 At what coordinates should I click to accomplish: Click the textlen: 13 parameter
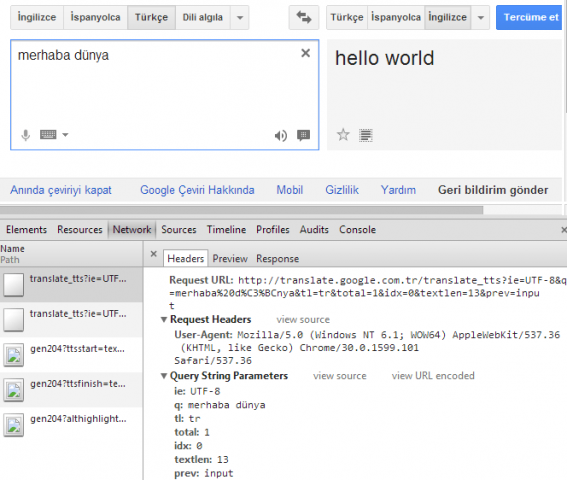coord(201,460)
